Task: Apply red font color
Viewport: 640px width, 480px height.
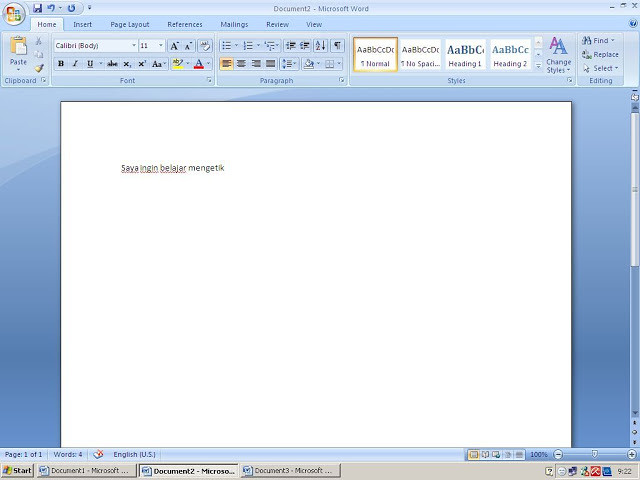Action: [199, 64]
